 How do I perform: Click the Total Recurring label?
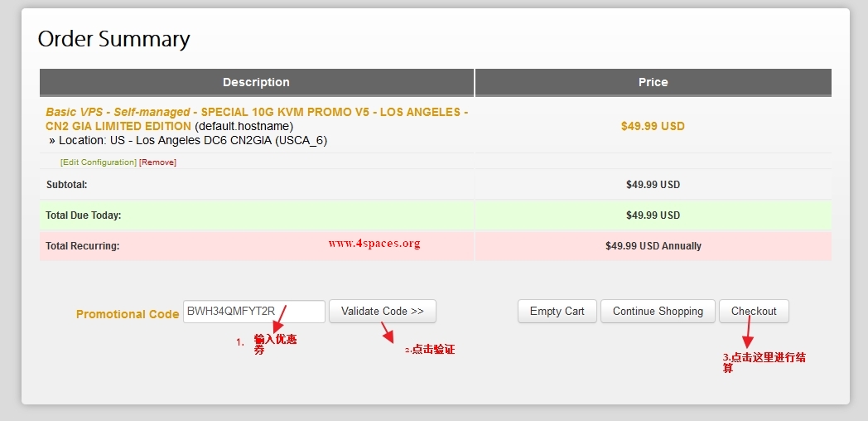coord(82,246)
